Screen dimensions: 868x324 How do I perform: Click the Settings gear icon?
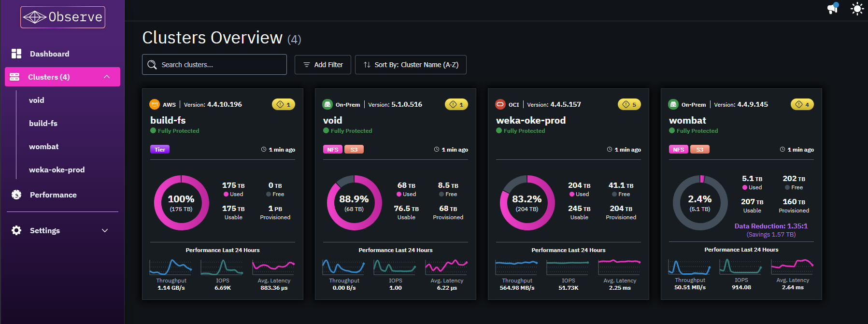pos(16,230)
